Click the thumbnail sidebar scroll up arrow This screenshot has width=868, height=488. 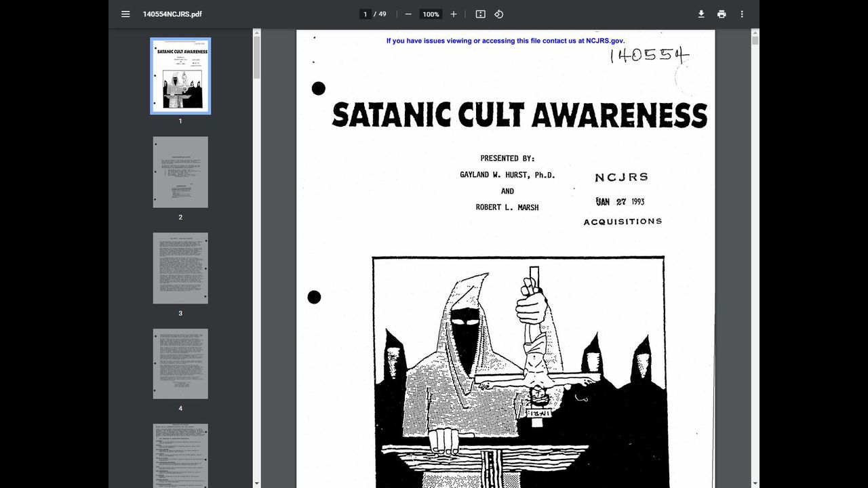pos(256,33)
